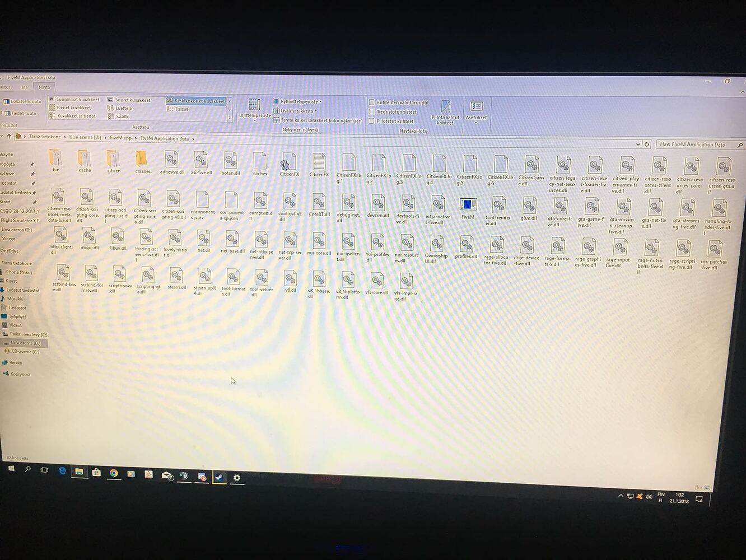
Task: Click Sovita kaikki sarakkeet koko näkymään
Action: point(317,120)
